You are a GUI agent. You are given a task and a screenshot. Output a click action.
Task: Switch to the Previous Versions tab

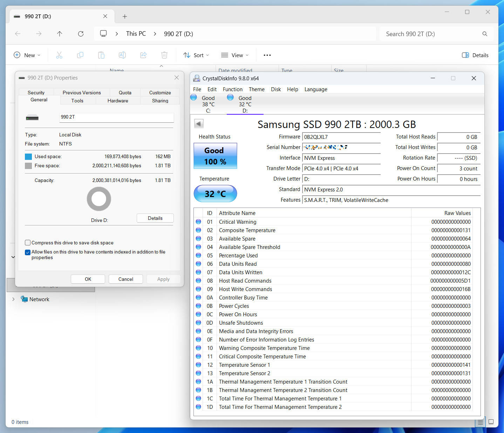(82, 93)
